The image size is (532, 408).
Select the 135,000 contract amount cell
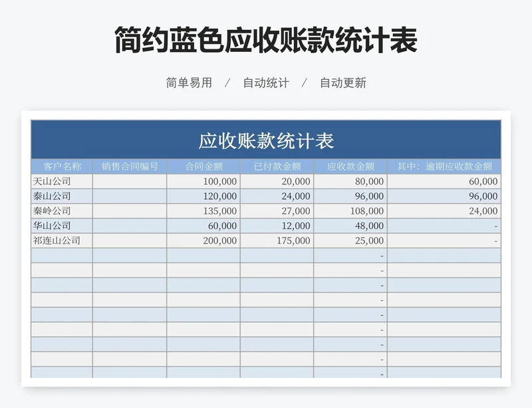[x=203, y=211]
